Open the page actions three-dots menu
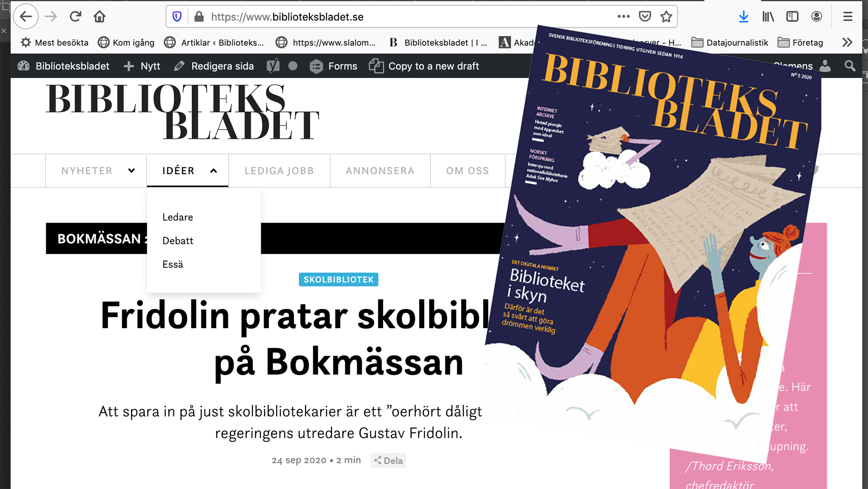The width and height of the screenshot is (868, 489). (x=623, y=17)
